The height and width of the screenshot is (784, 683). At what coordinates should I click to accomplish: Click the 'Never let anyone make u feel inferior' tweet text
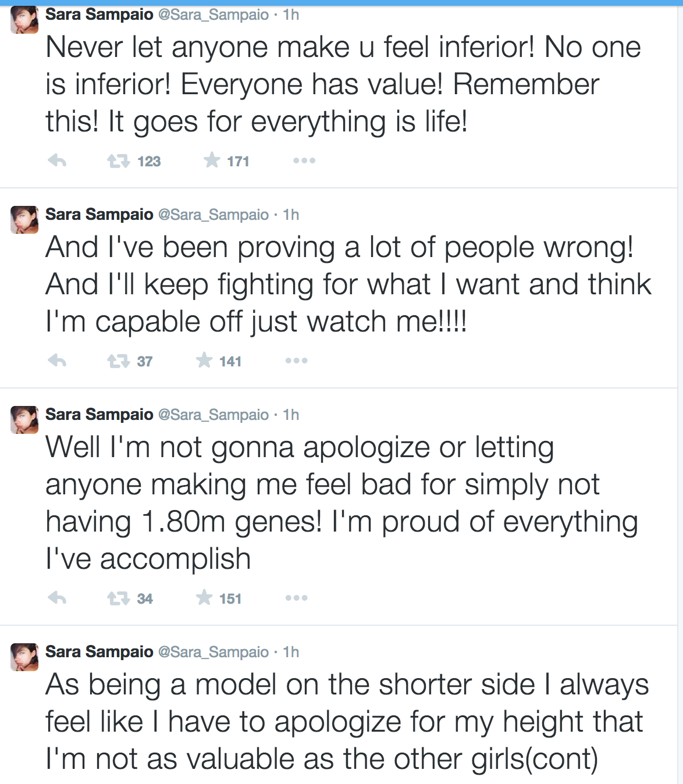[343, 84]
